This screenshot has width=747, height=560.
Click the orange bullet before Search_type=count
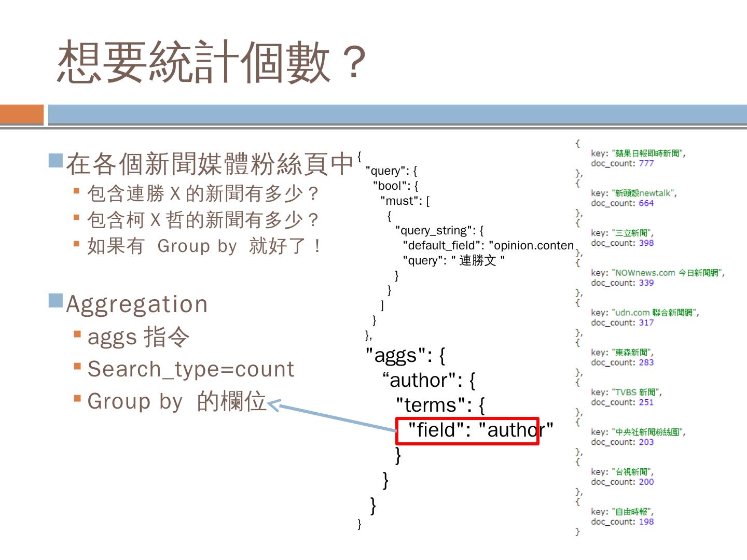click(x=77, y=367)
